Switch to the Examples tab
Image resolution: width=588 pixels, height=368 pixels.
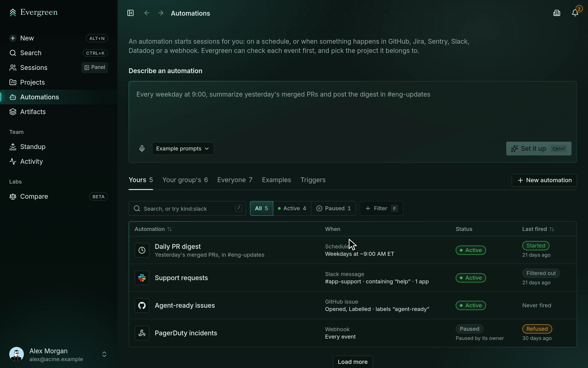pyautogui.click(x=276, y=180)
